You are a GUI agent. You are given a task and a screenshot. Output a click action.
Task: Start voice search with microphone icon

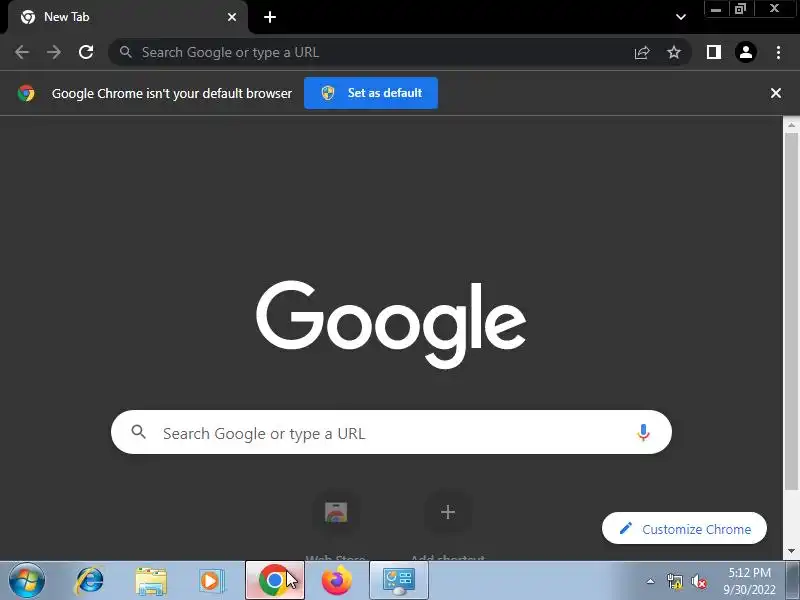click(643, 432)
